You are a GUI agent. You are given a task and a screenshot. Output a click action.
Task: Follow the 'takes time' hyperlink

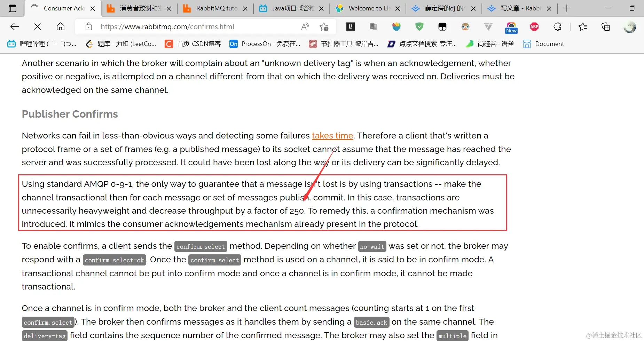[332, 136]
